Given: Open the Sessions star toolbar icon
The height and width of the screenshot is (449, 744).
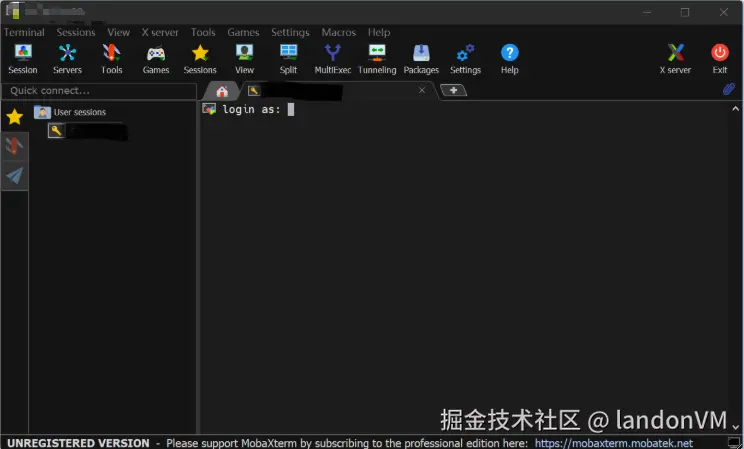Looking at the screenshot, I should click(x=200, y=59).
